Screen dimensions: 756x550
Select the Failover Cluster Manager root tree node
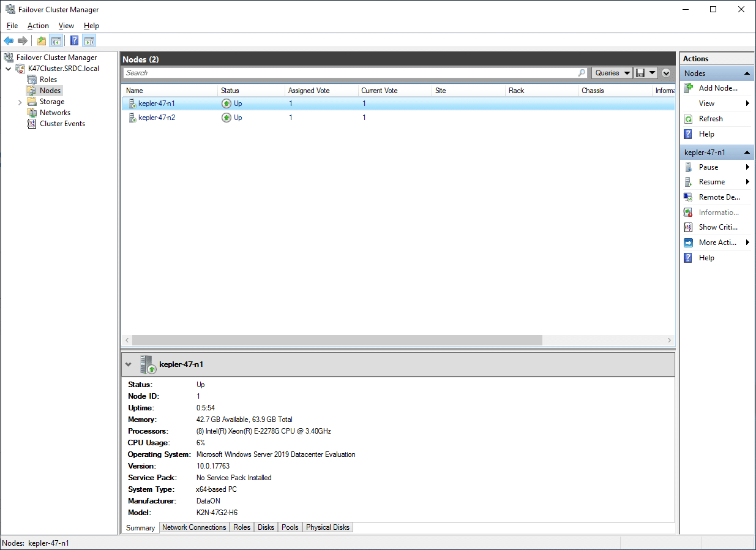56,58
